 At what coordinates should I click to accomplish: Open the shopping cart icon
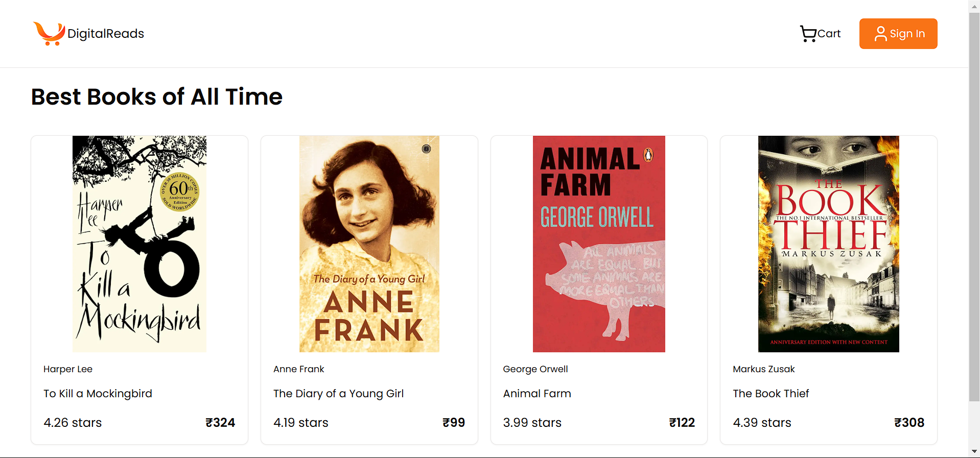tap(808, 34)
